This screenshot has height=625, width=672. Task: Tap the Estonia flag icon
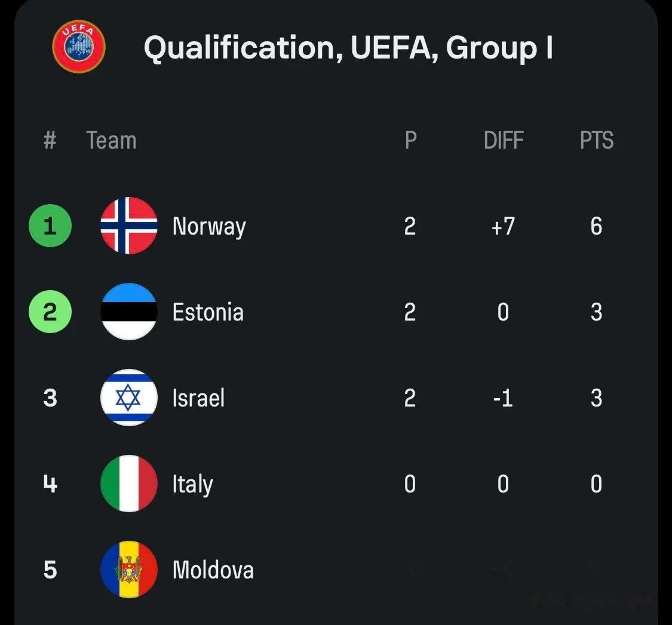pos(129,312)
